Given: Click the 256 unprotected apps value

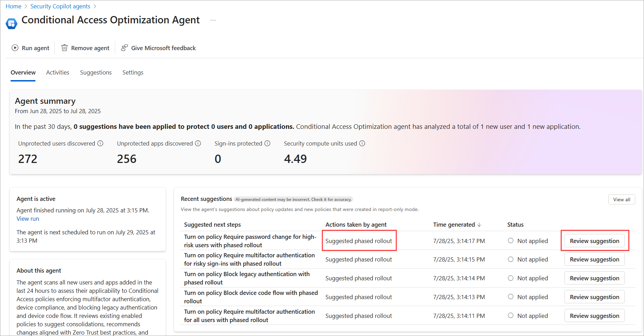Looking at the screenshot, I should point(127,159).
